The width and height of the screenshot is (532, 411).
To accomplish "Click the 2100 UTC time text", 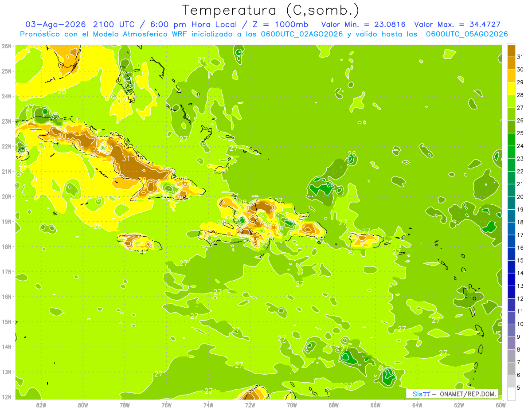I will click(x=115, y=24).
